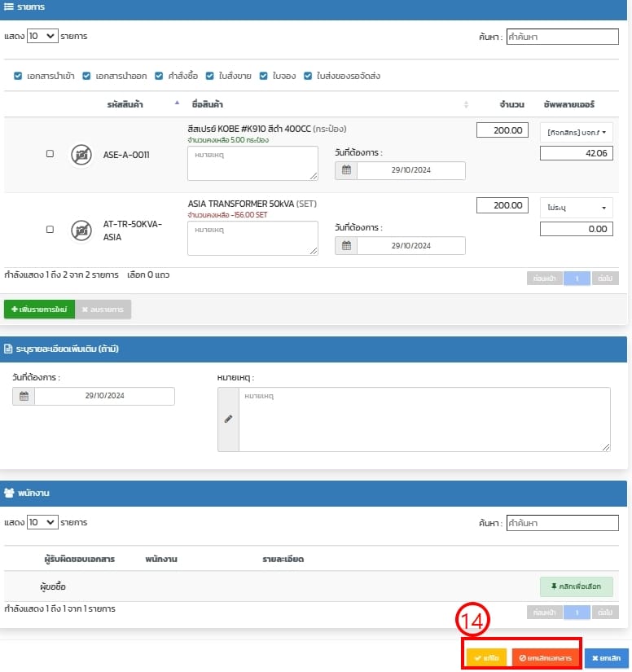Toggle the เอกสารนำเข้า checkbox
The height and width of the screenshot is (672, 632).
18,76
